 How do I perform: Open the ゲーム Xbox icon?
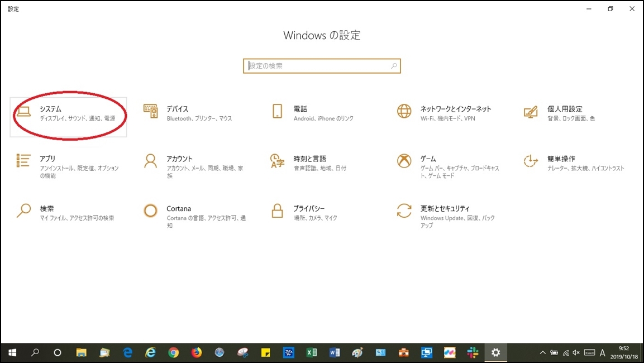(x=404, y=161)
